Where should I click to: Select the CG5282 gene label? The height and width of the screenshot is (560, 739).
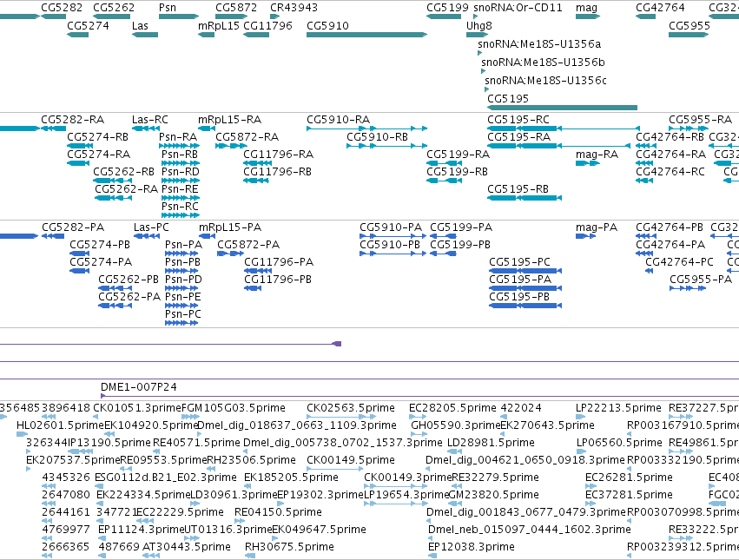62,8
